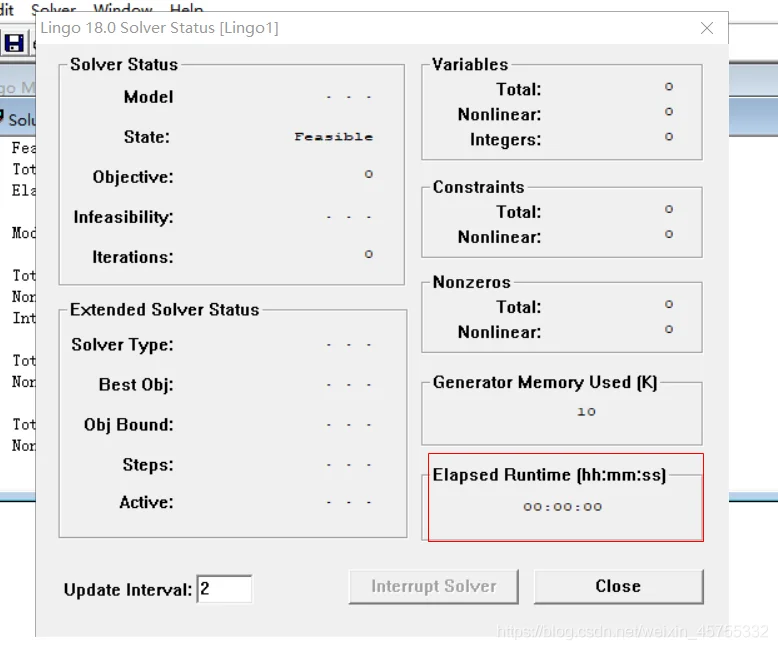The image size is (778, 650).
Task: Click the Close button
Action: [618, 586]
